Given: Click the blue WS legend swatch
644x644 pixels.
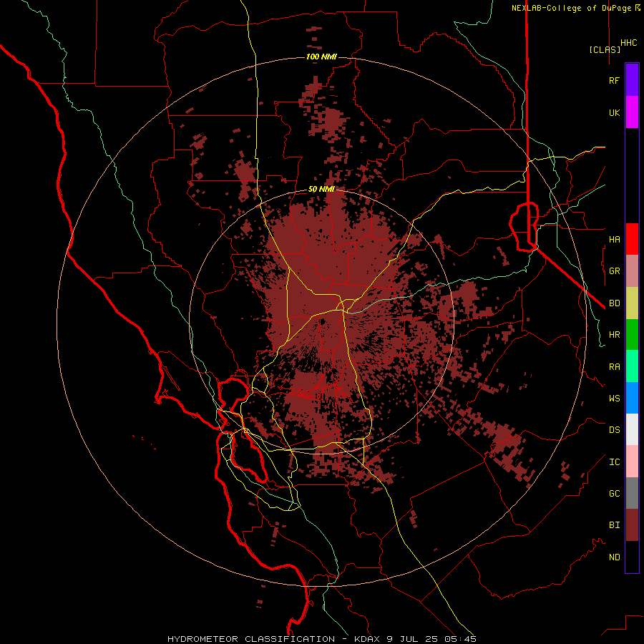Looking at the screenshot, I should (x=632, y=398).
